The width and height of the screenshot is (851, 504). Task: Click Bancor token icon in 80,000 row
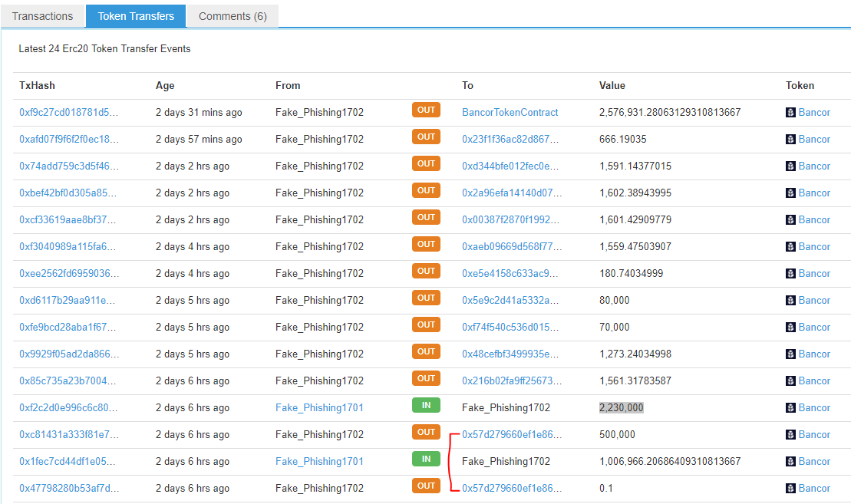click(790, 300)
